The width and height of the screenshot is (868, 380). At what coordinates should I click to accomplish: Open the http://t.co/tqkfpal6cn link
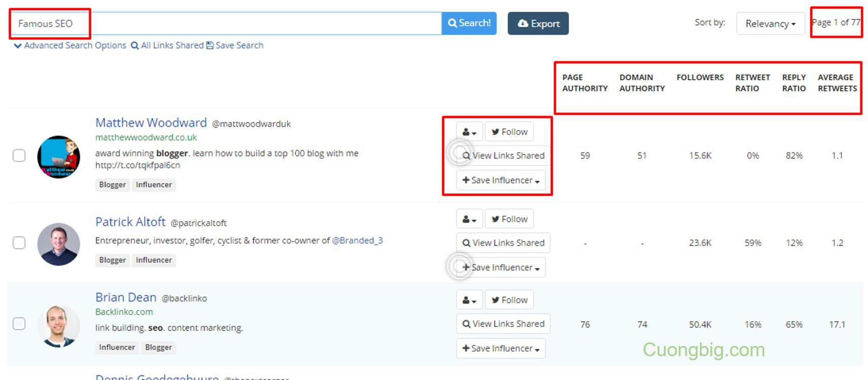(x=138, y=165)
